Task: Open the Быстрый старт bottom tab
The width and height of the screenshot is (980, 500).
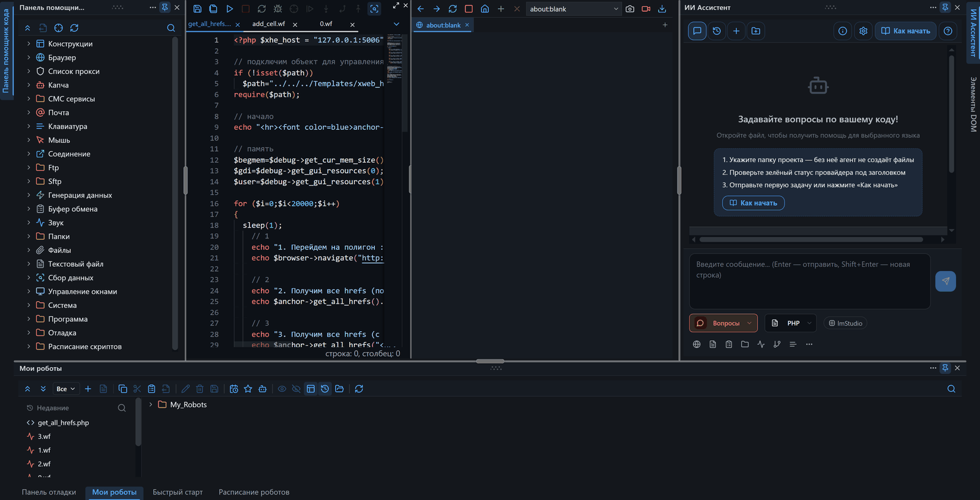Action: [178, 492]
